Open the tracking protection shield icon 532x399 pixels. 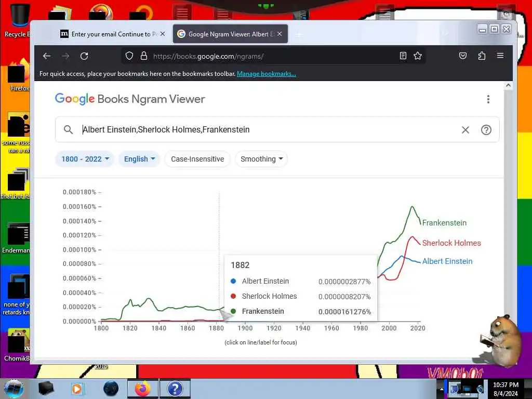[129, 56]
